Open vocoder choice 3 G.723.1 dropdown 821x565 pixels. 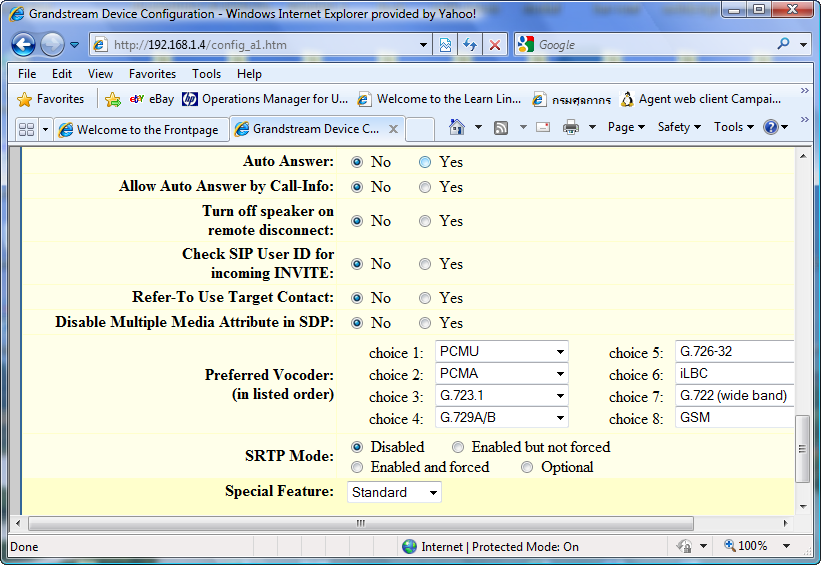coord(502,395)
